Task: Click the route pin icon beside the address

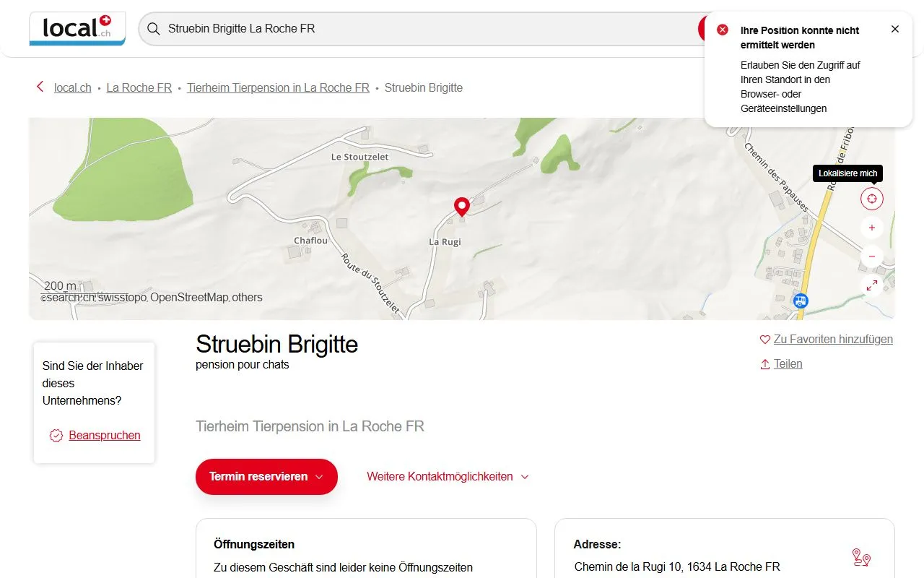Action: [860, 557]
